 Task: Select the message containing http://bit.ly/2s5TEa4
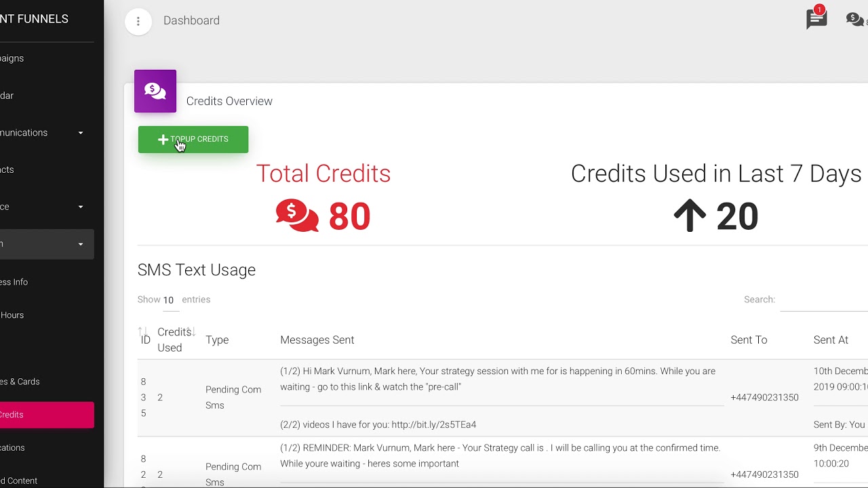378,425
